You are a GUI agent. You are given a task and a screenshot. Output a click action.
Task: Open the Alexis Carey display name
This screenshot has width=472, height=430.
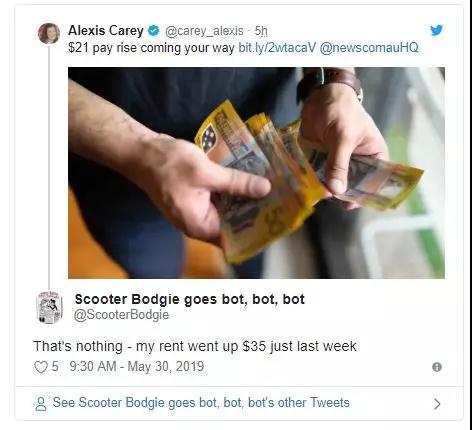click(106, 31)
